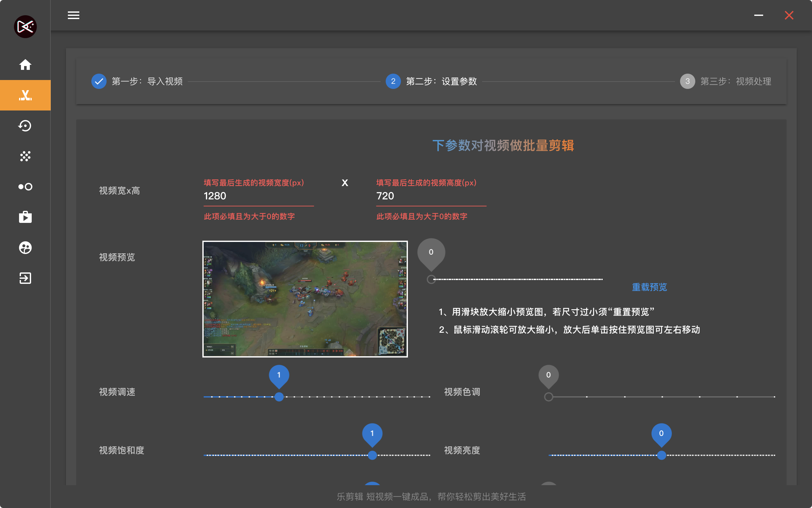Click the 视频饱和度 label
Viewport: 812px width, 508px height.
point(121,451)
